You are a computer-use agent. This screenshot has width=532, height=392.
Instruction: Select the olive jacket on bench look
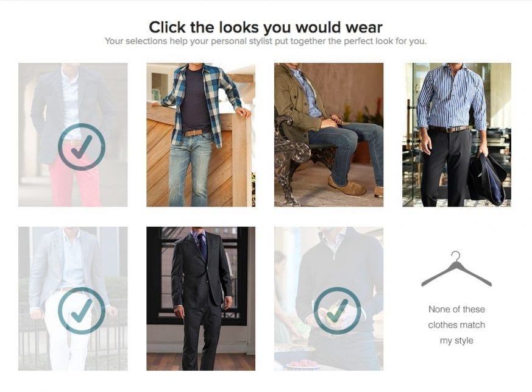[329, 135]
